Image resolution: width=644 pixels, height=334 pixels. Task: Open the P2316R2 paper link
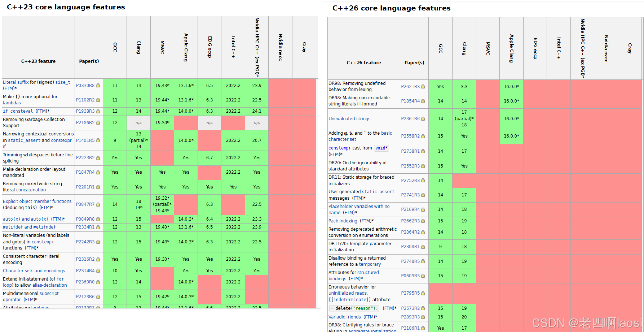point(85,259)
